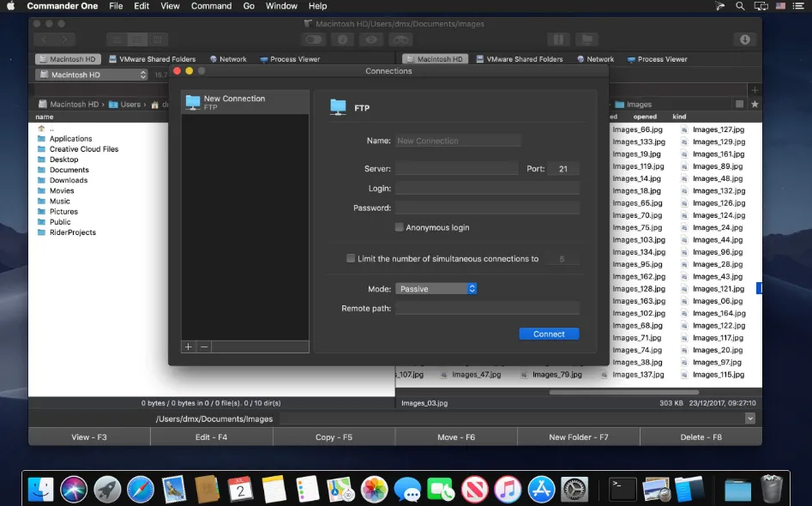
Task: Open Siri from the Dock
Action: tap(74, 489)
